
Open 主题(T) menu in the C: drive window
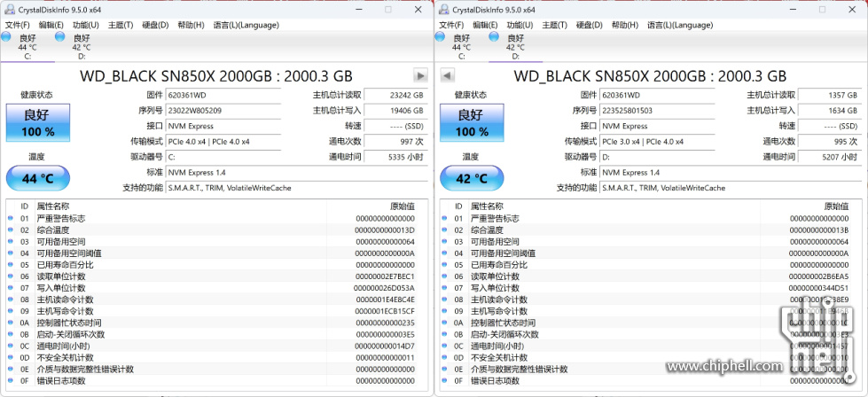pos(121,25)
